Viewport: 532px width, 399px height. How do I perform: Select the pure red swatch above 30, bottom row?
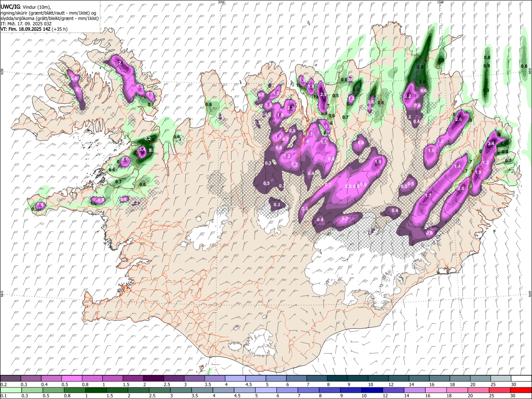521,390
